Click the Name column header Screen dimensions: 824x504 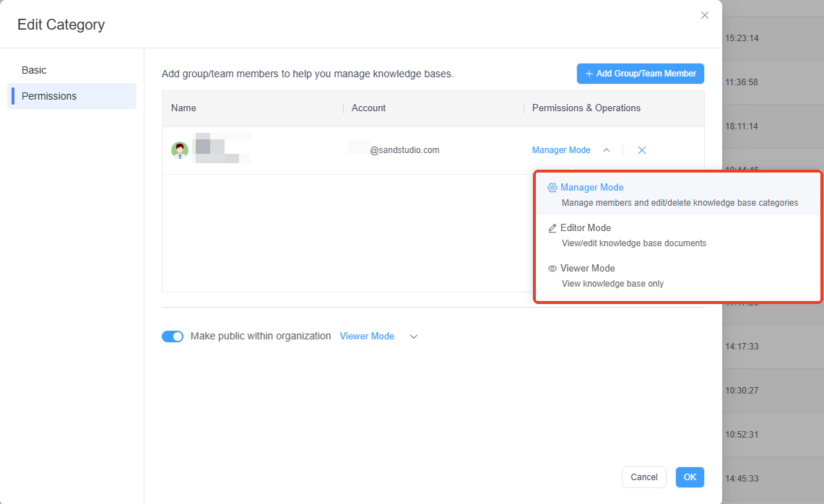click(x=183, y=108)
